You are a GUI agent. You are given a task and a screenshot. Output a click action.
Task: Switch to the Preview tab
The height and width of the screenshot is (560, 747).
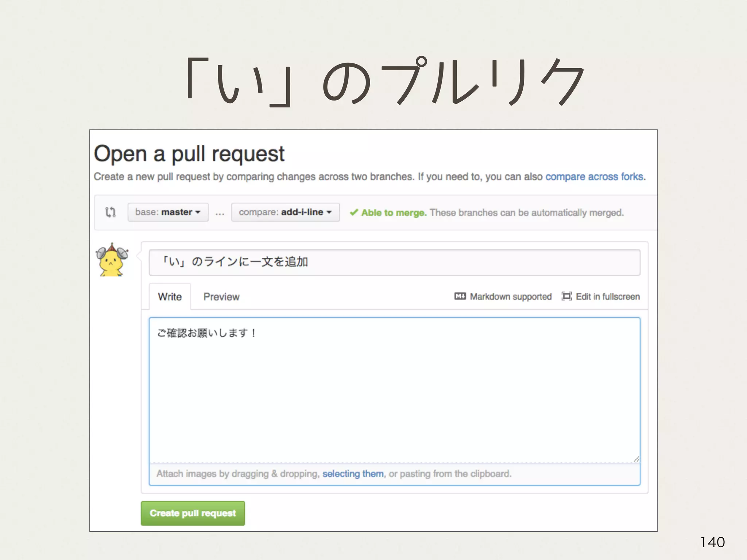click(221, 297)
